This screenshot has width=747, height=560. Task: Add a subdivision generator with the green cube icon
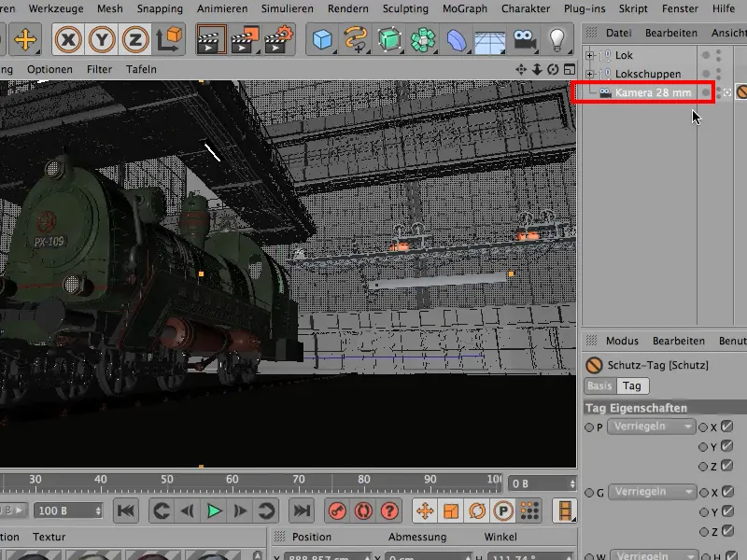(x=389, y=39)
